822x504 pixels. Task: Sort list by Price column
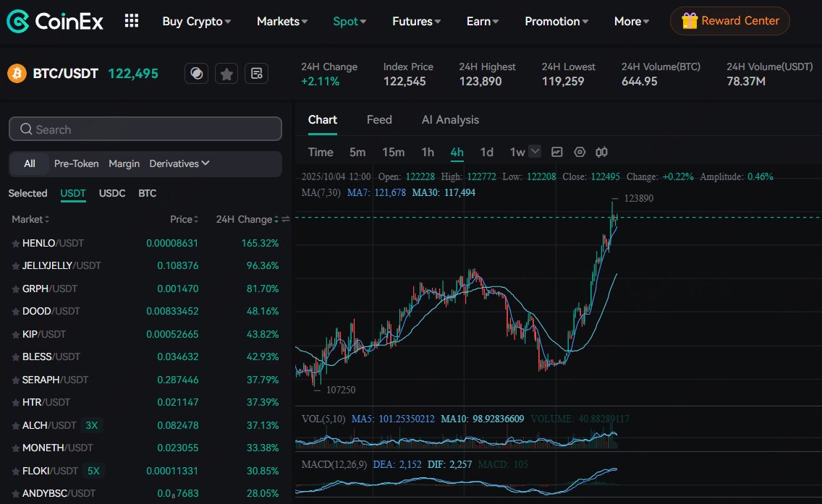(184, 220)
